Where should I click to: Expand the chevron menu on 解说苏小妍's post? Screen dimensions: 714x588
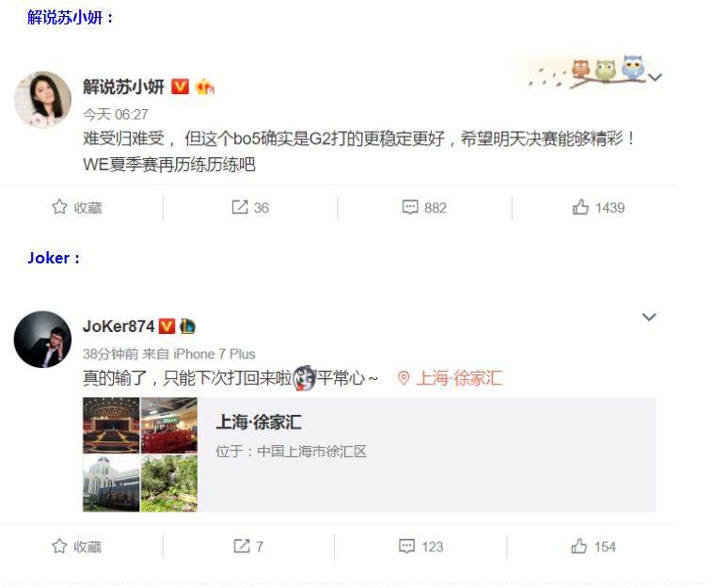point(655,77)
